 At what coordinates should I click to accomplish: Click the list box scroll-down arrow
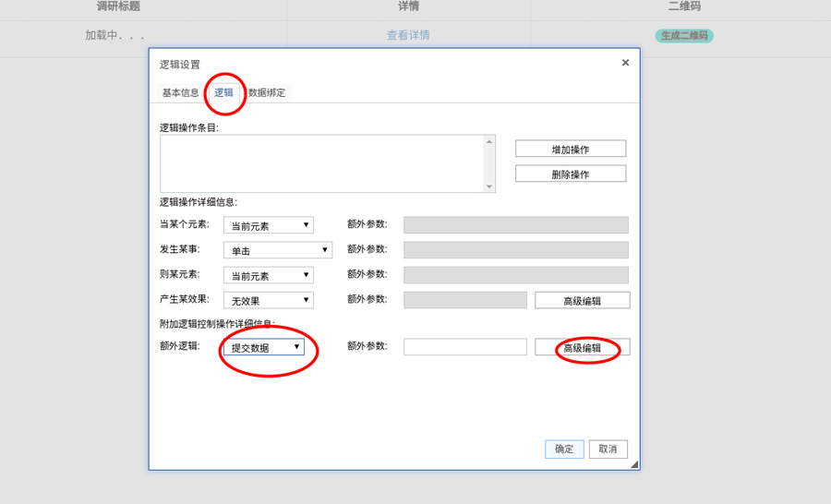[x=489, y=186]
